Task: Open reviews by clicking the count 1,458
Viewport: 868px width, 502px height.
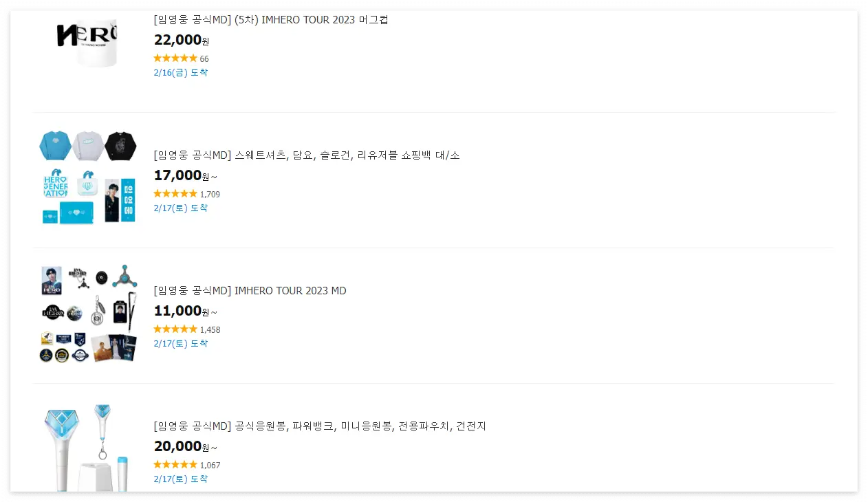Action: tap(210, 329)
